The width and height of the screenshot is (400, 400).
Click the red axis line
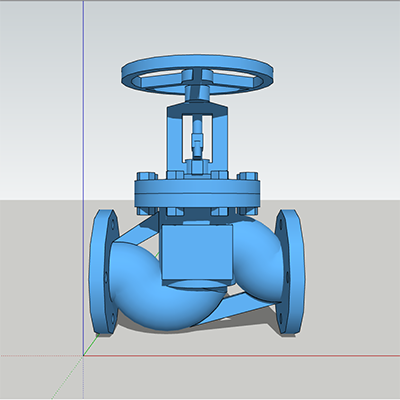click(x=242, y=356)
